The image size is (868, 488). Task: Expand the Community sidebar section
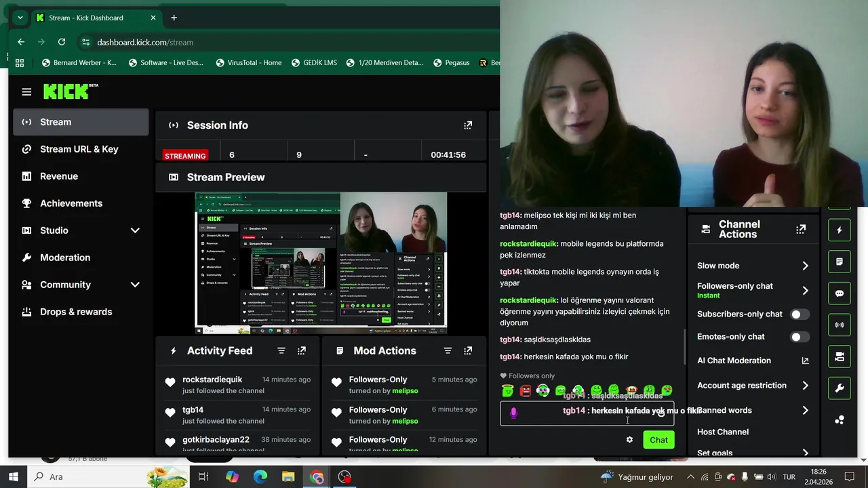pos(135,285)
